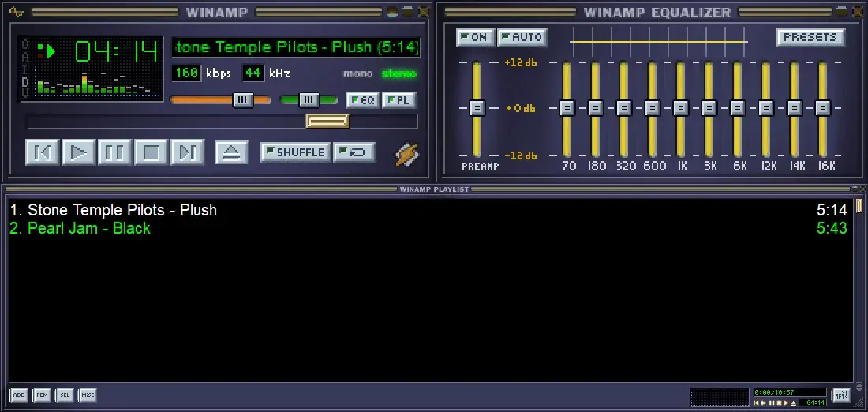This screenshot has width=868, height=412.
Task: Enable equalizer AUTO mode
Action: coord(522,37)
